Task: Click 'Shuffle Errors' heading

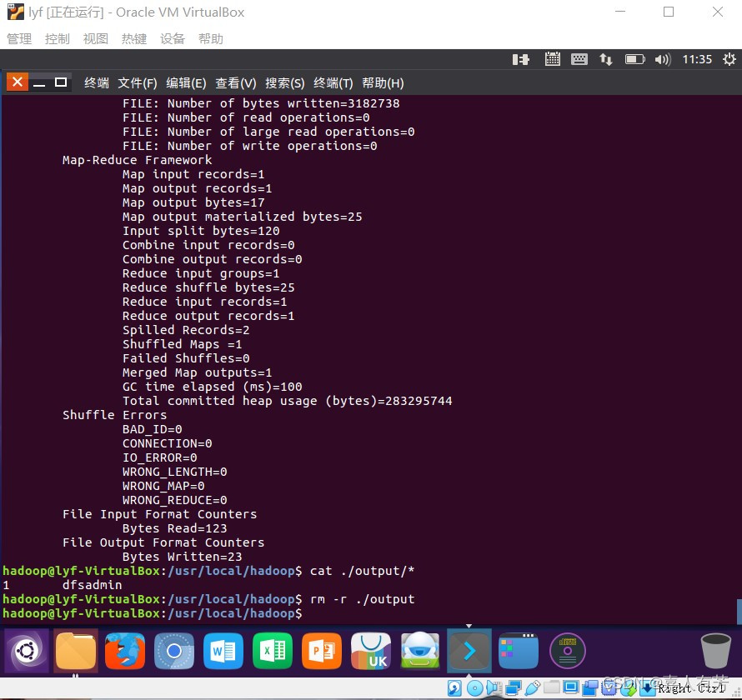Action: [x=114, y=415]
